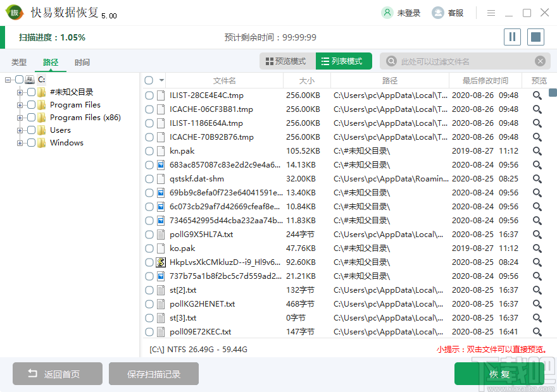Select the poll09E72KEC.txt file name
Image resolution: width=557 pixels, height=392 pixels.
[x=201, y=332]
